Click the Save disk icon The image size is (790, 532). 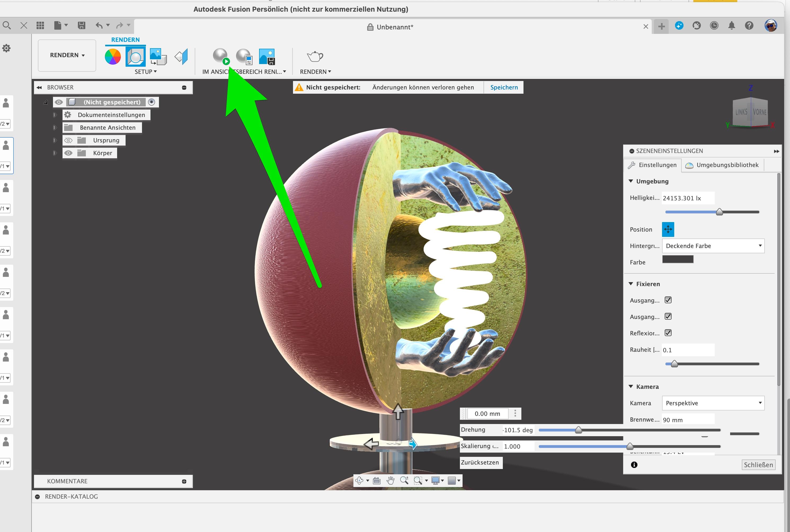[82, 25]
